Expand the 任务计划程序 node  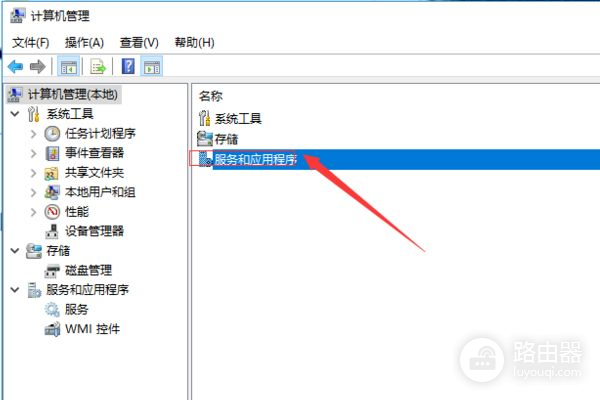[x=33, y=134]
